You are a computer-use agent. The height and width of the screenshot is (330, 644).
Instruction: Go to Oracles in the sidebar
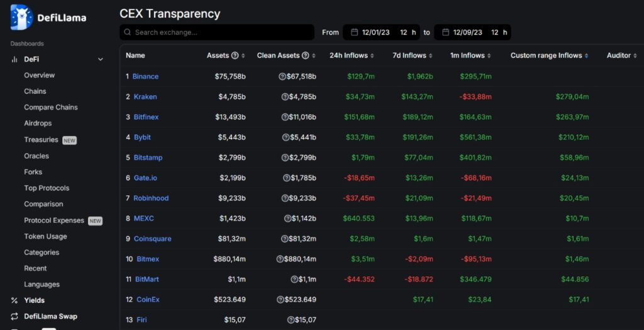(36, 156)
